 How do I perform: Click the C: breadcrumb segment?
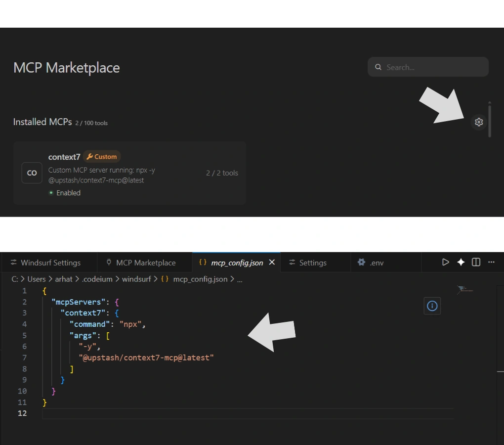(x=15, y=279)
